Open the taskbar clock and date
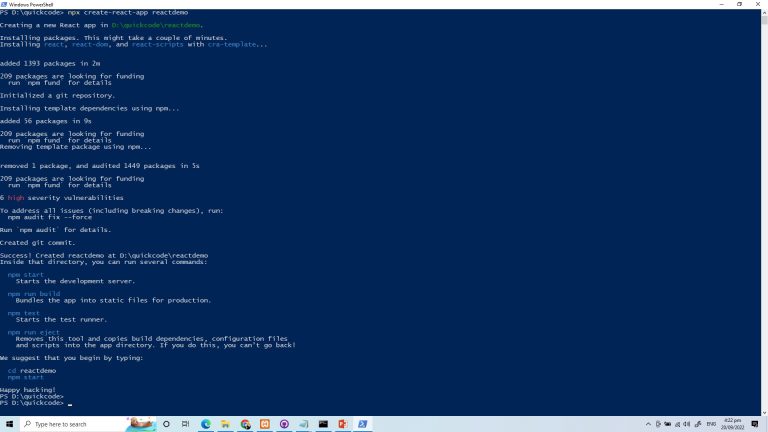 (x=732, y=424)
